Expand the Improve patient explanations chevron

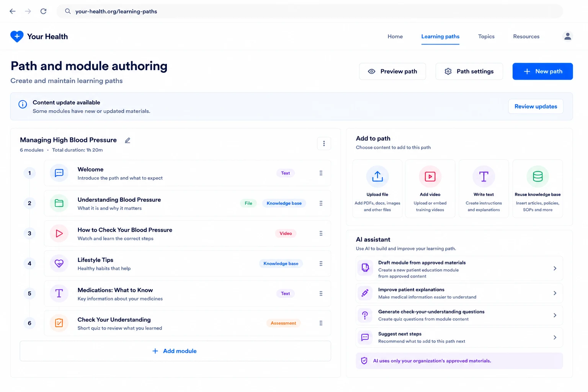555,293
